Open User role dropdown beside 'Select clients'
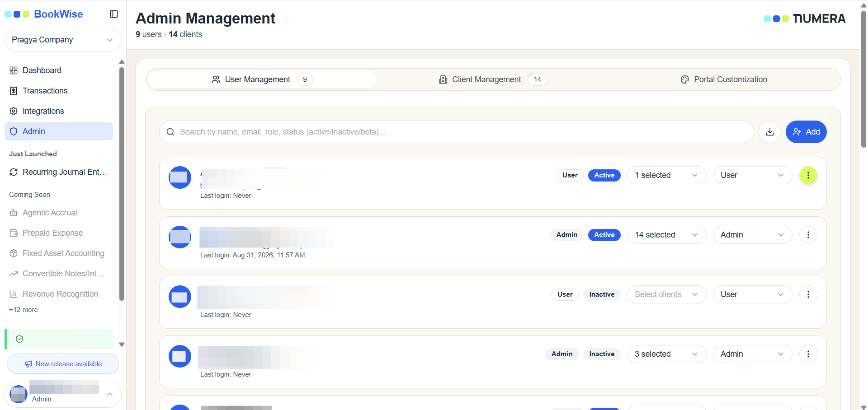Screen dimensions: 868x410 coord(753,294)
